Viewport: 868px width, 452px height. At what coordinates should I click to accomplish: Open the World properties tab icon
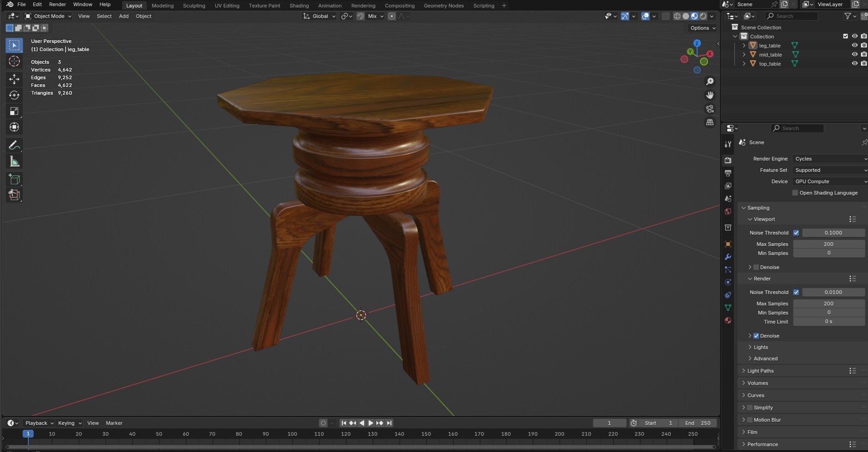point(728,211)
